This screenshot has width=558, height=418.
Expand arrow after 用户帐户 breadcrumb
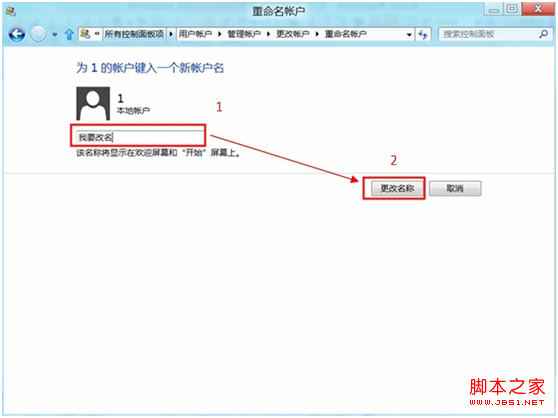[220, 34]
